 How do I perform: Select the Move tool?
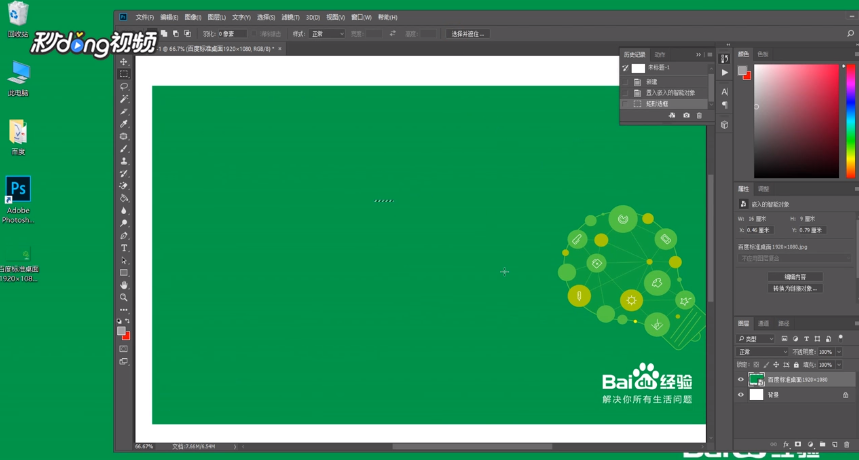click(124, 62)
